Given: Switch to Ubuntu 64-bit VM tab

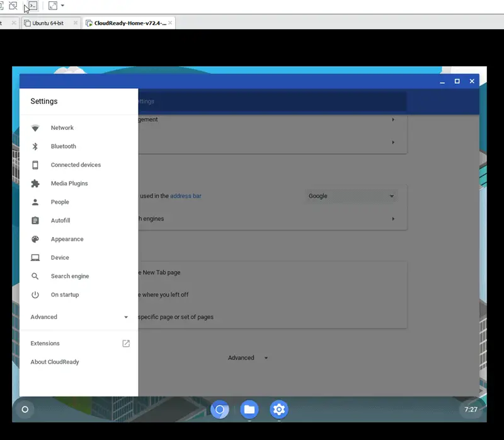Looking at the screenshot, I should click(x=48, y=23).
